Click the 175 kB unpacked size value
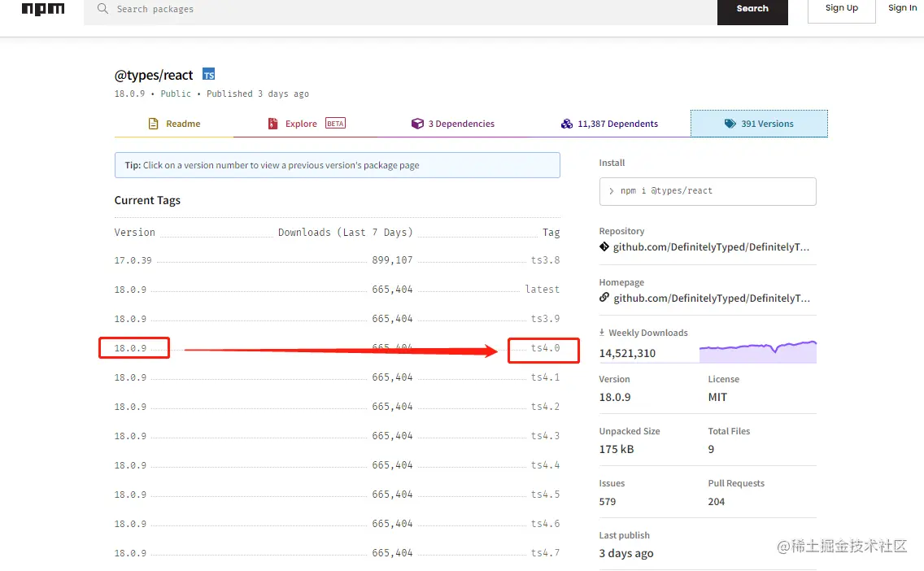The image size is (924, 571). point(617,449)
